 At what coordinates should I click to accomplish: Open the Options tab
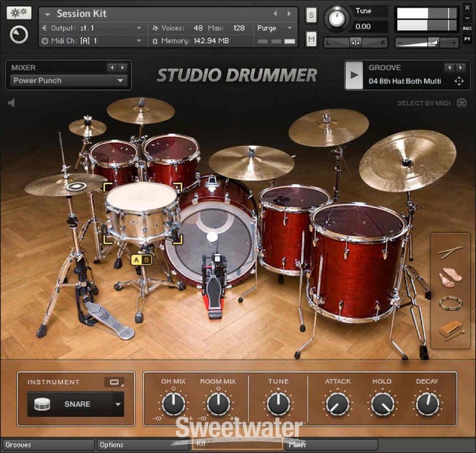143,445
